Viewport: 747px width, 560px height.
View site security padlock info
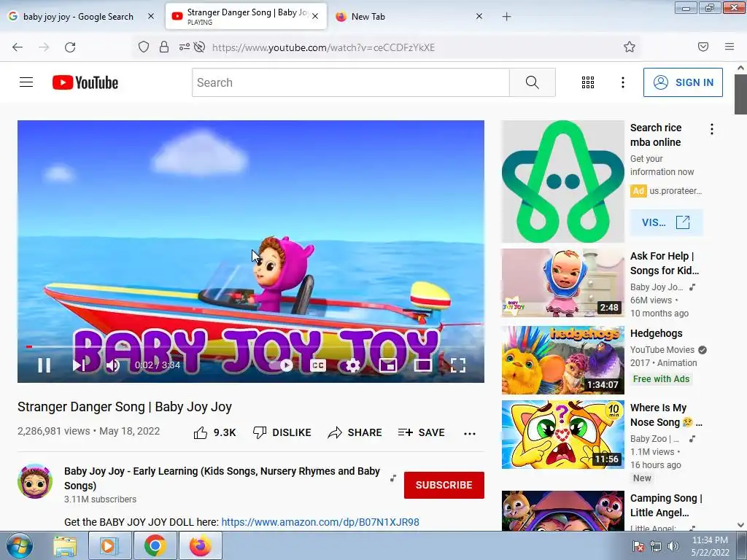pos(164,47)
